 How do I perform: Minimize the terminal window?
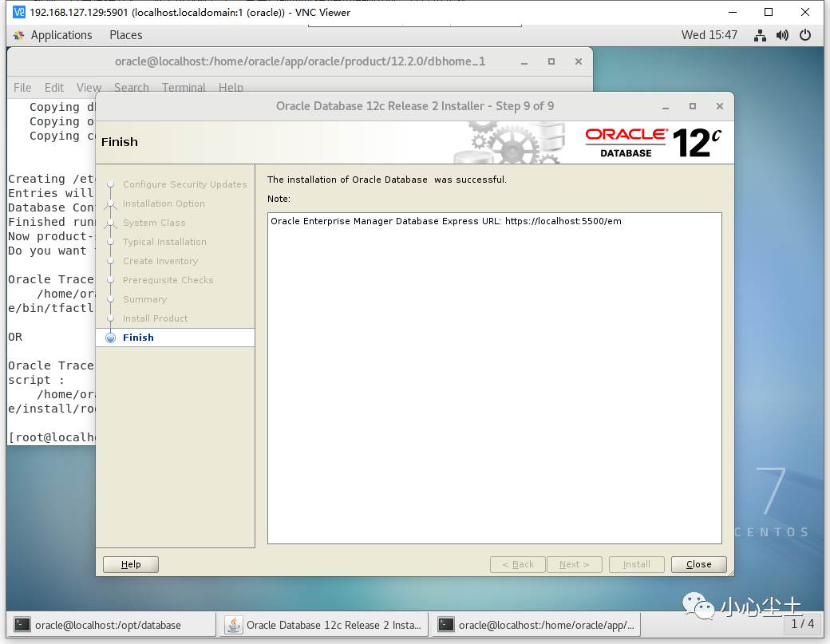pos(524,62)
